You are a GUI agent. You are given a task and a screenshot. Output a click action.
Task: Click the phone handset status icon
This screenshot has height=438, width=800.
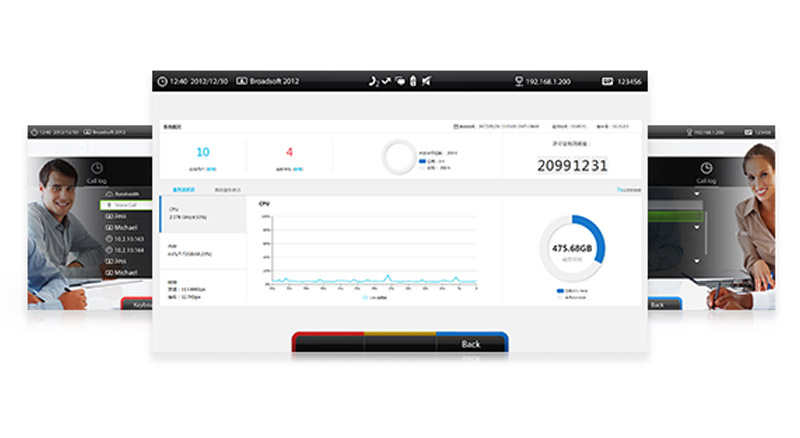(372, 80)
